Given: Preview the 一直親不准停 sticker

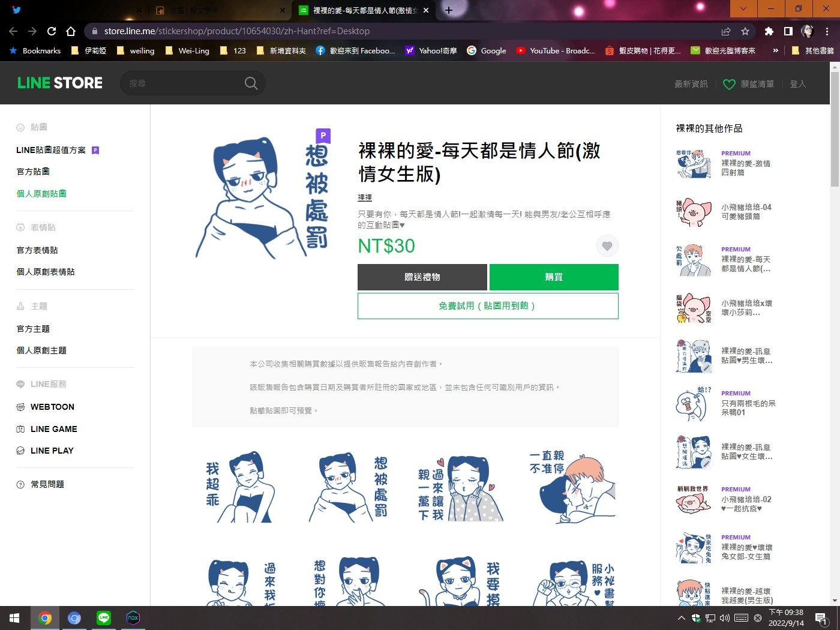Looking at the screenshot, I should pyautogui.click(x=571, y=488).
